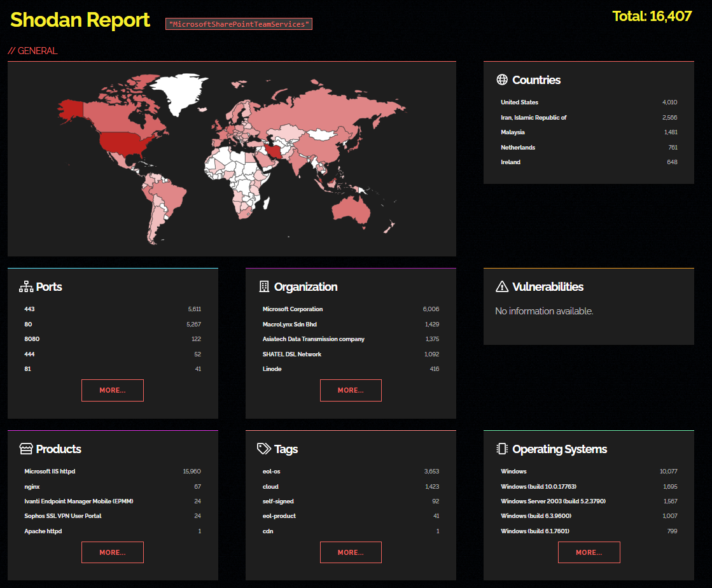Select Malaysia in Countries list
The width and height of the screenshot is (712, 588).
click(x=589, y=132)
